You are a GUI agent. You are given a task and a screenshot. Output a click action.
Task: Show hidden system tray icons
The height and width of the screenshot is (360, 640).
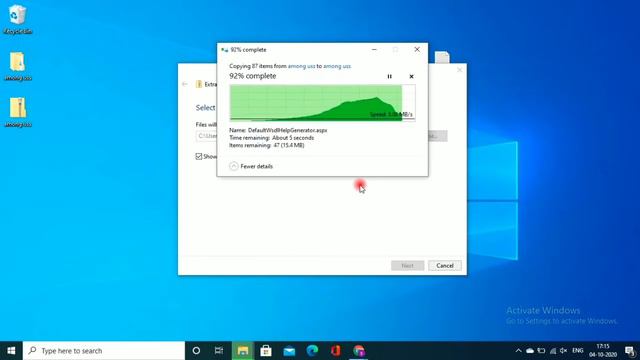[x=518, y=351]
